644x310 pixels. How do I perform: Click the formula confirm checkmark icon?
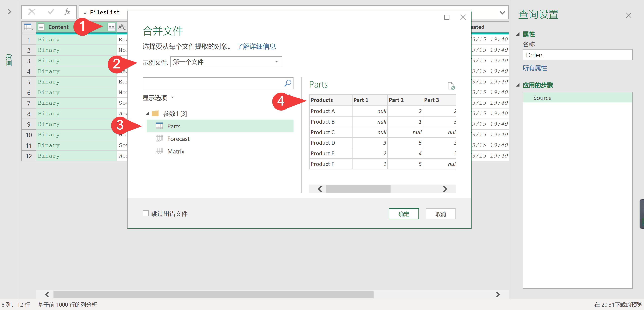(x=51, y=12)
